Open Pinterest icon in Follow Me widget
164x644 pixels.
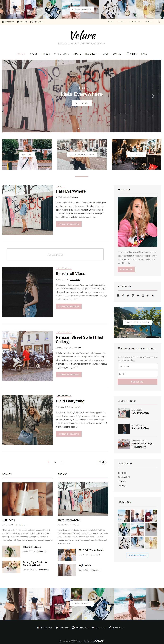coord(133,295)
